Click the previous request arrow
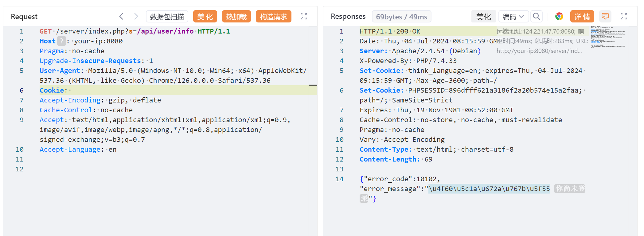Image resolution: width=644 pixels, height=236 pixels. coord(121,16)
